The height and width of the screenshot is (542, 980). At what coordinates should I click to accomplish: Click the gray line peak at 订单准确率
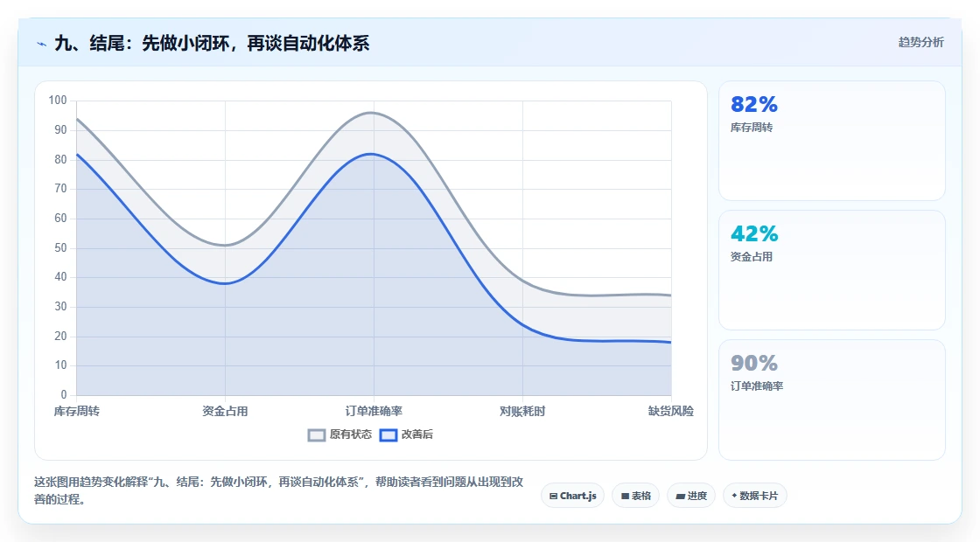(373, 113)
